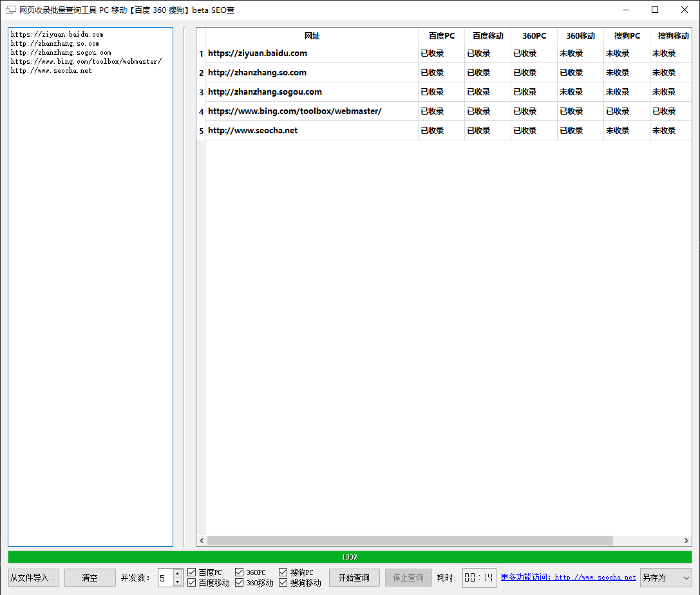Uncheck the 搜狗移动 checkbox
700x595 pixels.
(x=283, y=583)
